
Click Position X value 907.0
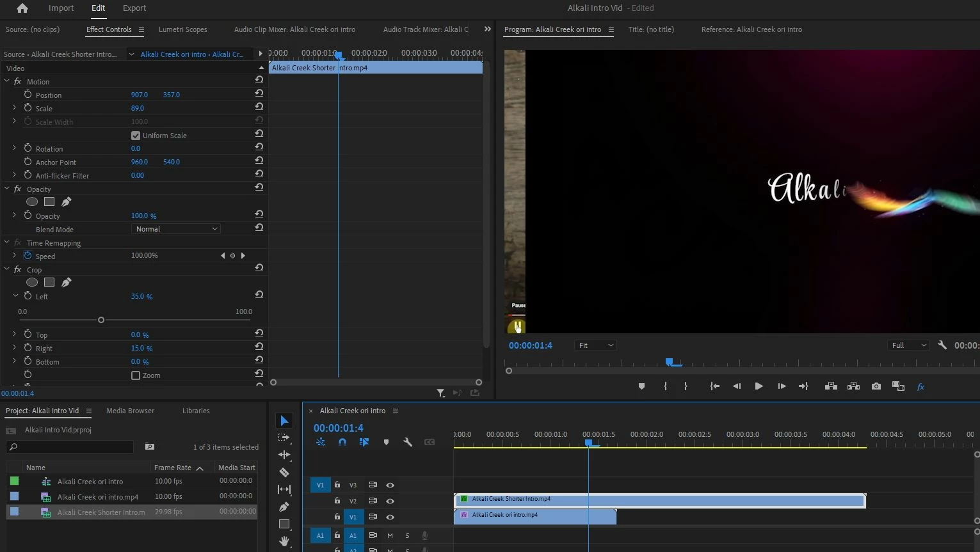click(x=140, y=95)
